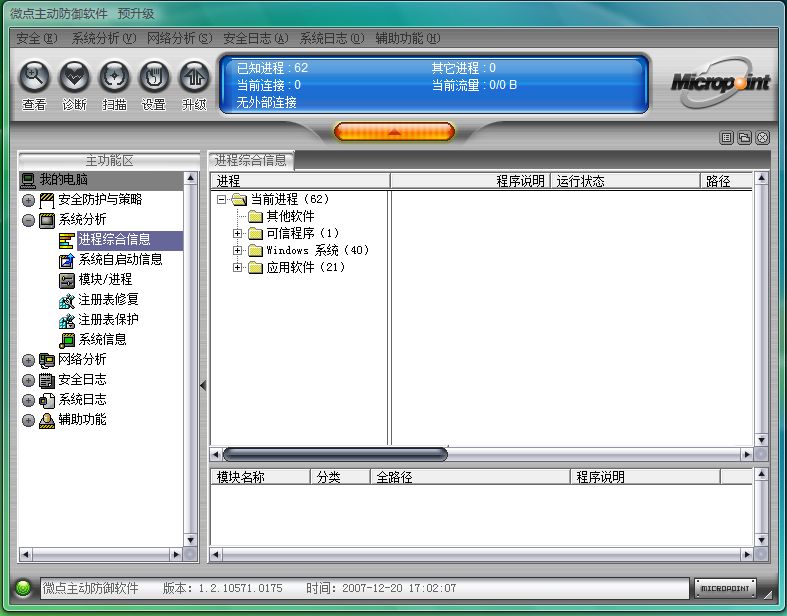Click the 进程综合信息 bars icon

coord(66,240)
